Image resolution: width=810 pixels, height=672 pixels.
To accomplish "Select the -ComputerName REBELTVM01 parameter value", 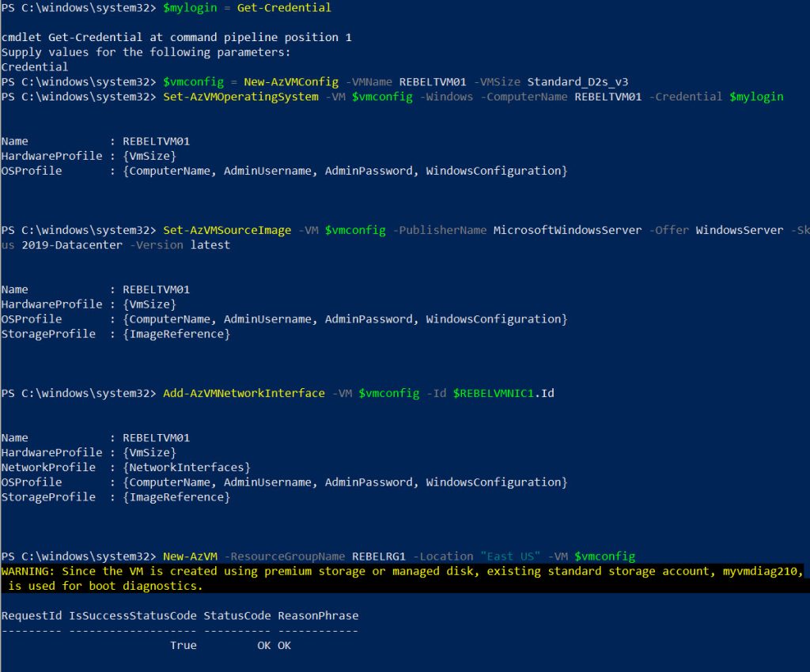I will [611, 96].
